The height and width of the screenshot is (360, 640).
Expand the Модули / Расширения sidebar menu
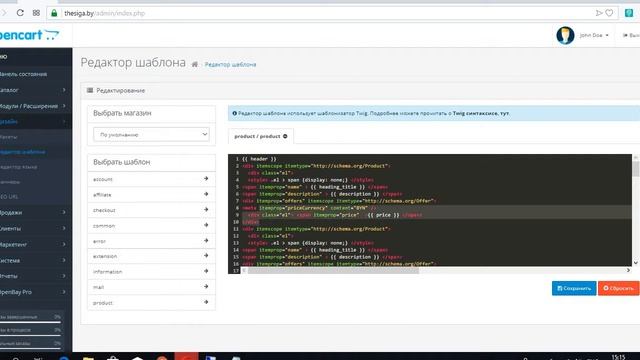click(x=36, y=106)
